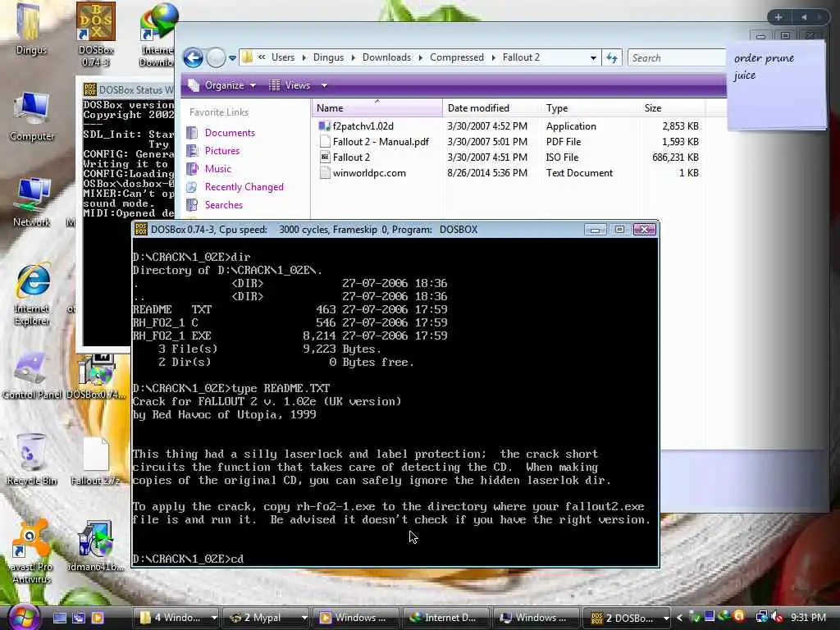The height and width of the screenshot is (630, 840).
Task: Open the Control Panel desktop icon
Action: [x=32, y=375]
